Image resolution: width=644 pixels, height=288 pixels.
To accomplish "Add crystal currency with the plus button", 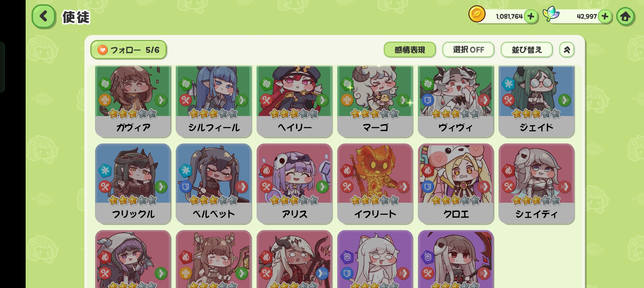I will pyautogui.click(x=605, y=17).
